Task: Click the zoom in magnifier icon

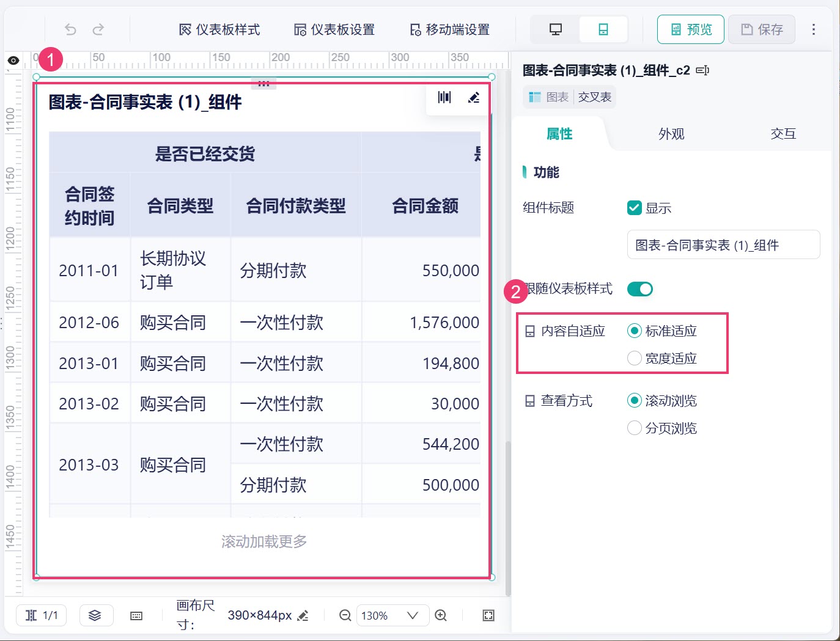Action: 441,615
